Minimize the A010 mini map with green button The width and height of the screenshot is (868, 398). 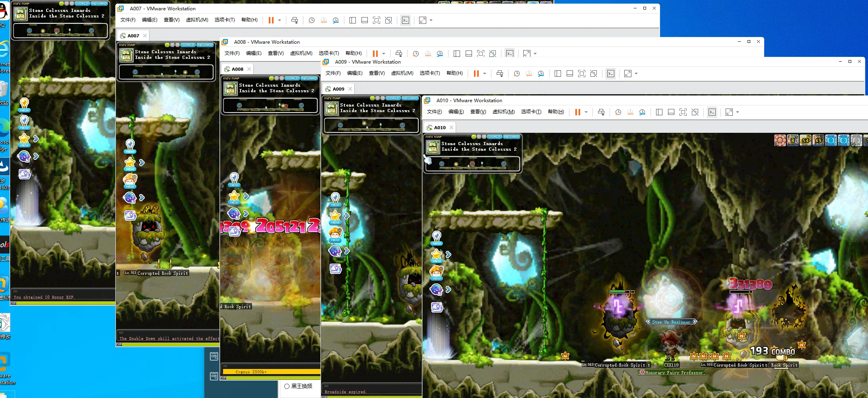(474, 137)
